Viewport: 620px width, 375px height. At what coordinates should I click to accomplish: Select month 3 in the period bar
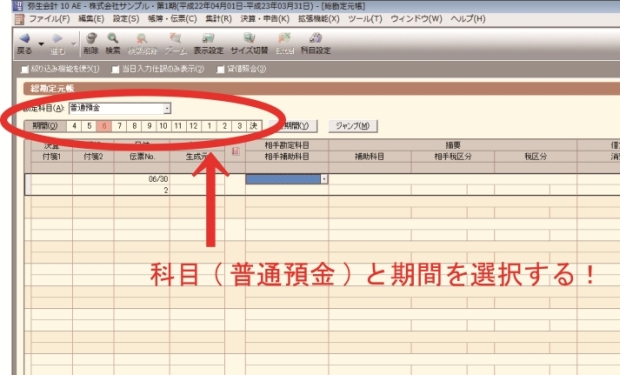(239, 126)
